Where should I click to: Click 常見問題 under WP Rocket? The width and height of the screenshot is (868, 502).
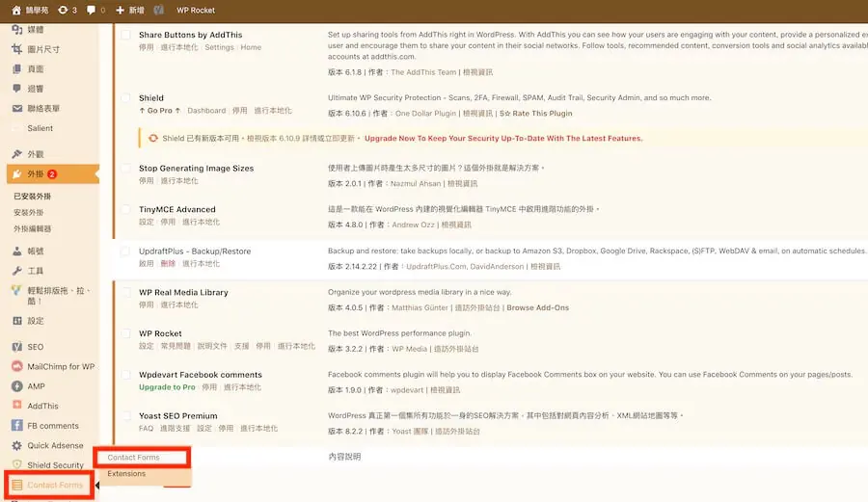[176, 346]
